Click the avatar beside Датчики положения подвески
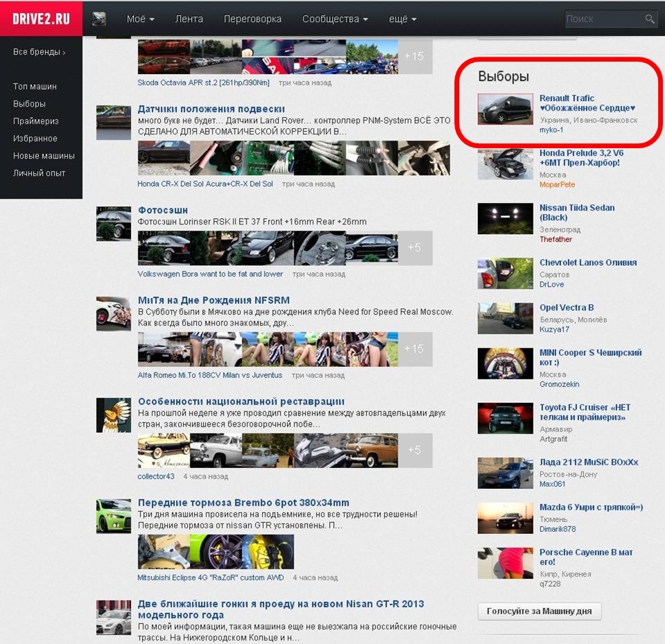665x644 pixels. pos(114,123)
